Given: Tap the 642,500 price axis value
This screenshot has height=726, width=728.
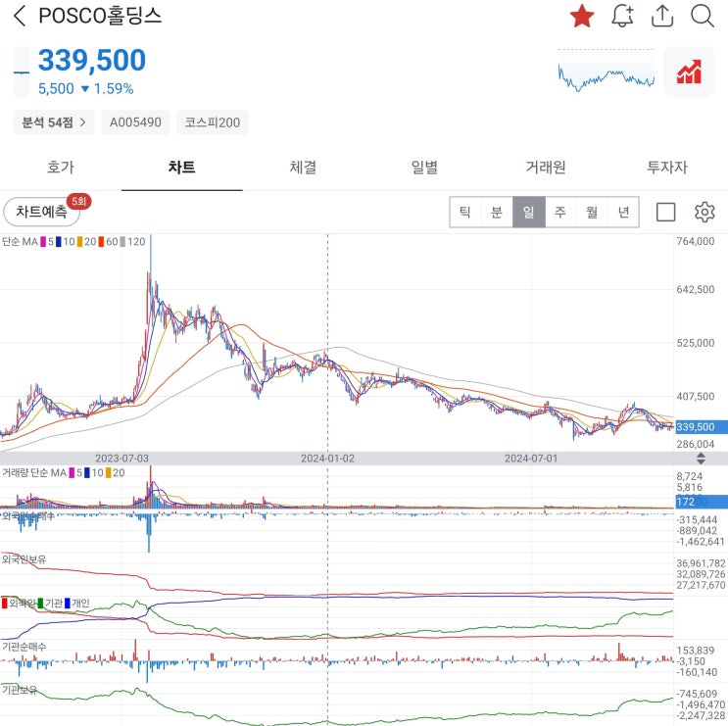Looking at the screenshot, I should point(696,290).
